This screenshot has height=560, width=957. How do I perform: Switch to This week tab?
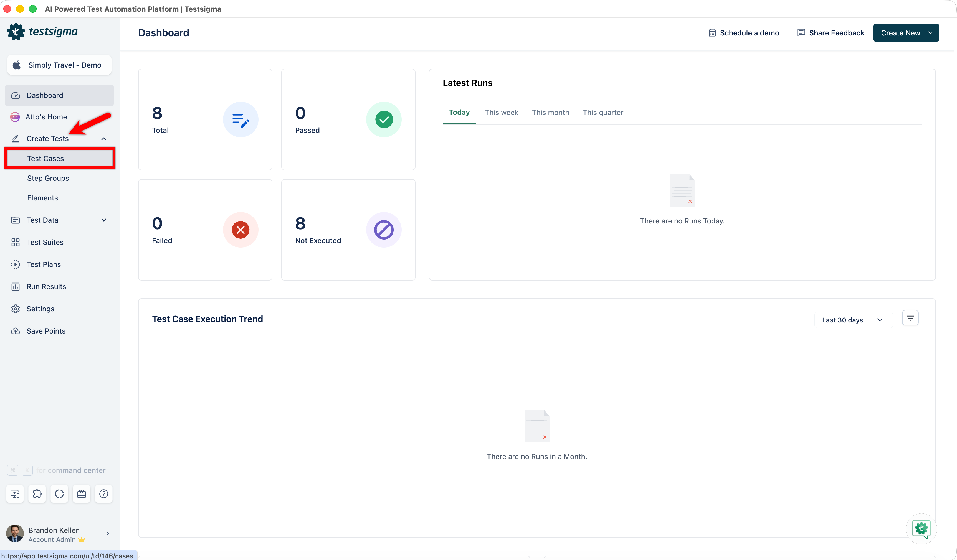[x=501, y=112]
